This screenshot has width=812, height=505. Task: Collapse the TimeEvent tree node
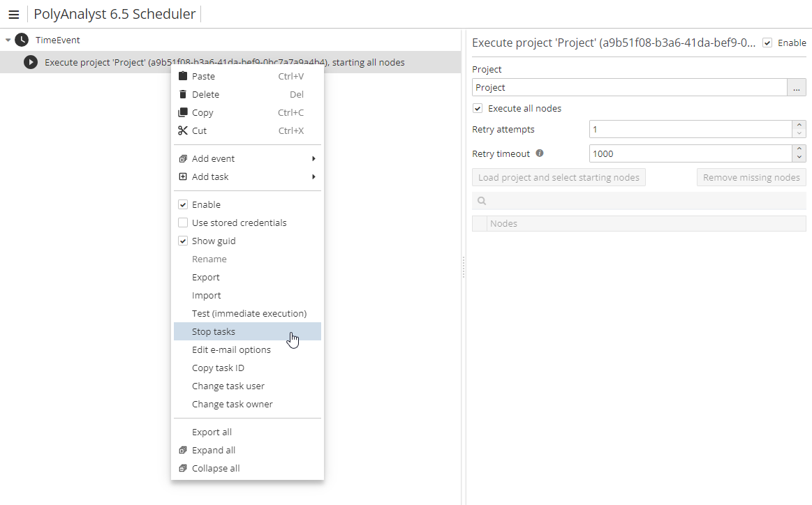(8, 40)
